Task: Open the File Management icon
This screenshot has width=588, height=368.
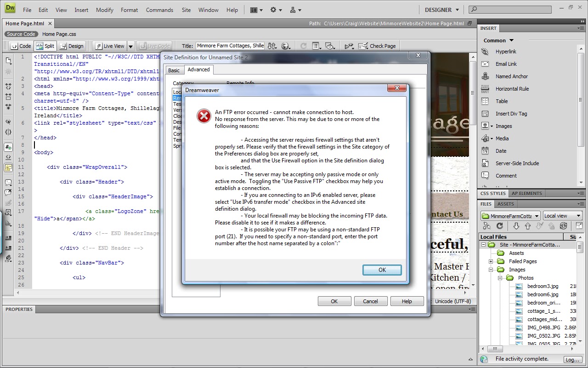Action: (272, 46)
